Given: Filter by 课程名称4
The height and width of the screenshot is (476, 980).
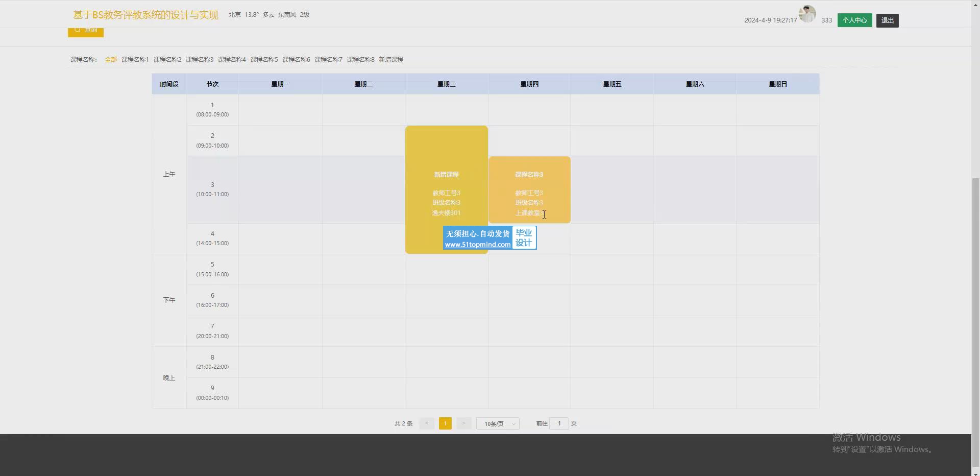Looking at the screenshot, I should pos(232,60).
